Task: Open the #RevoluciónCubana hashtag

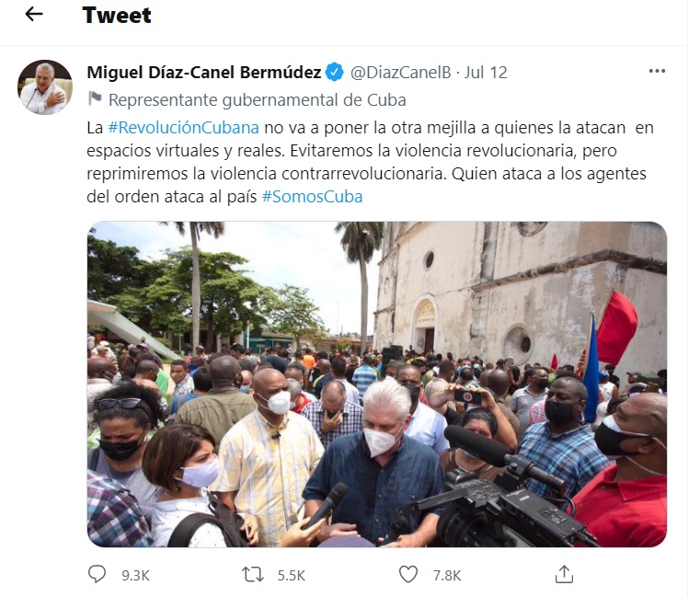Action: [x=183, y=128]
